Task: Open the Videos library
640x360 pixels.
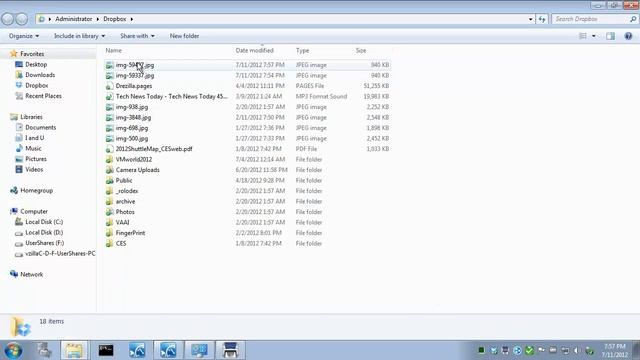Action: click(x=34, y=169)
